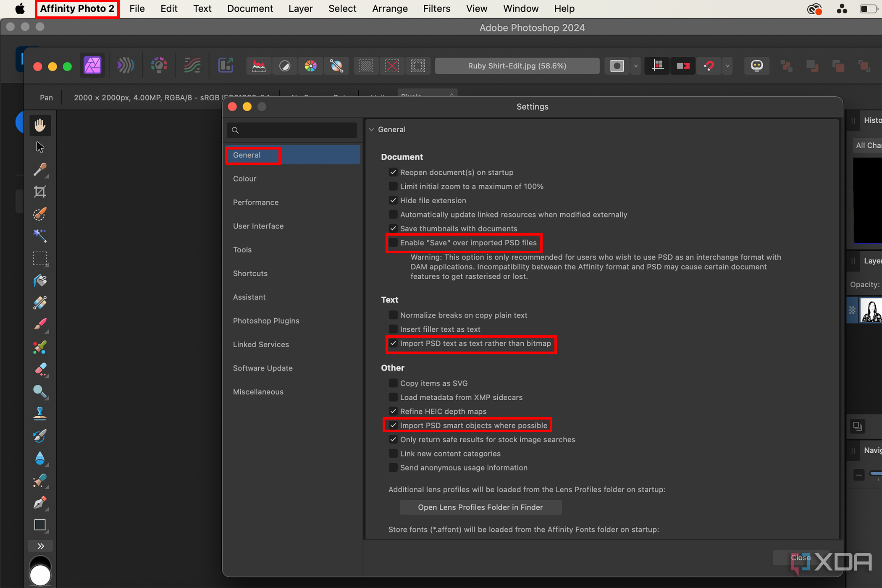The image size is (882, 588).
Task: Enable Limit initial zoom to 100%
Action: pyautogui.click(x=393, y=186)
